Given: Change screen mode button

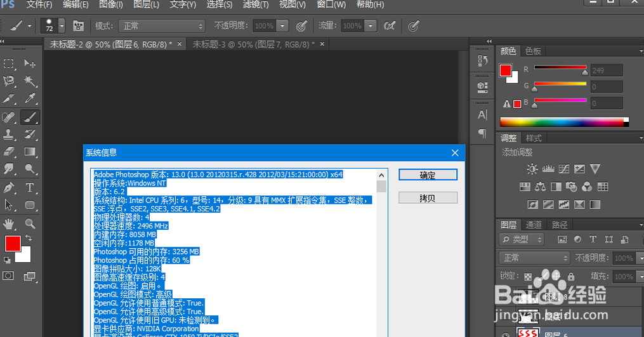Looking at the screenshot, I should pyautogui.click(x=30, y=276).
